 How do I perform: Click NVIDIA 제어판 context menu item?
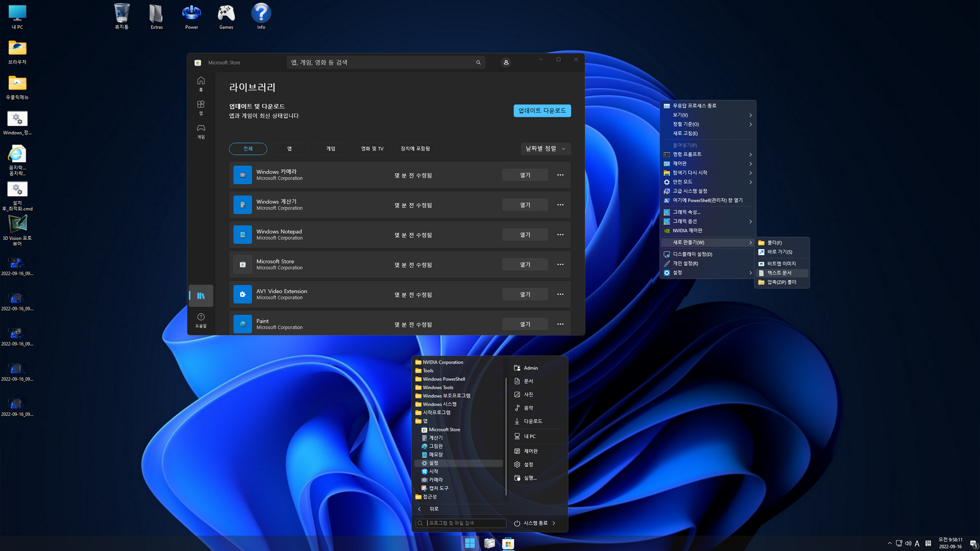tap(708, 231)
